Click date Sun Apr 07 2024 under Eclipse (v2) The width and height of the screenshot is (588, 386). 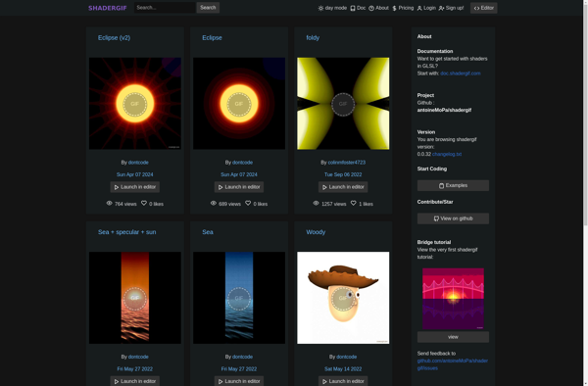click(134, 174)
